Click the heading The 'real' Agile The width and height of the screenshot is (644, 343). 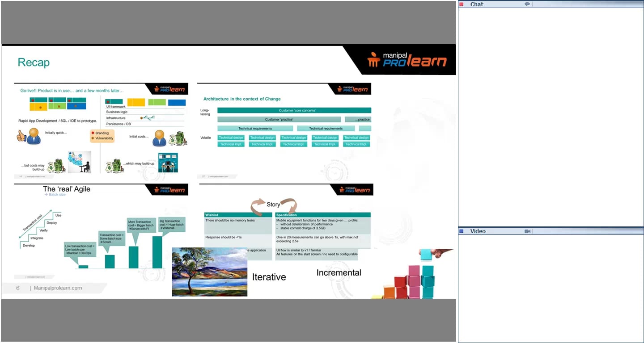click(x=67, y=189)
